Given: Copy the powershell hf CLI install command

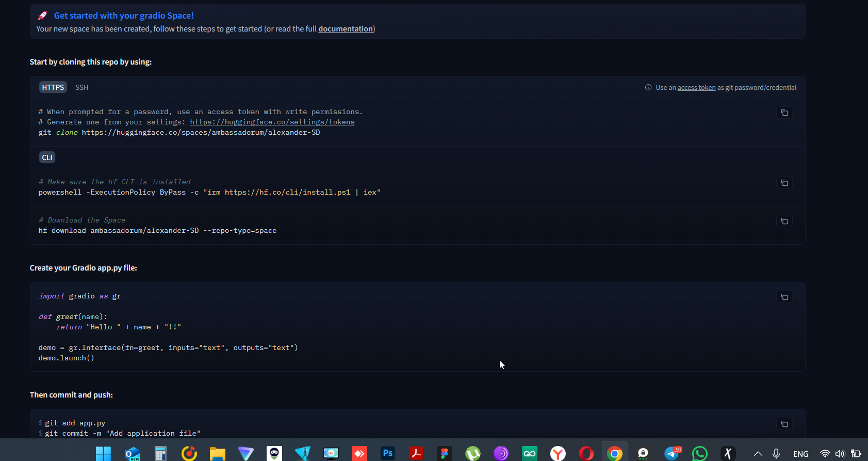Looking at the screenshot, I should [x=784, y=183].
